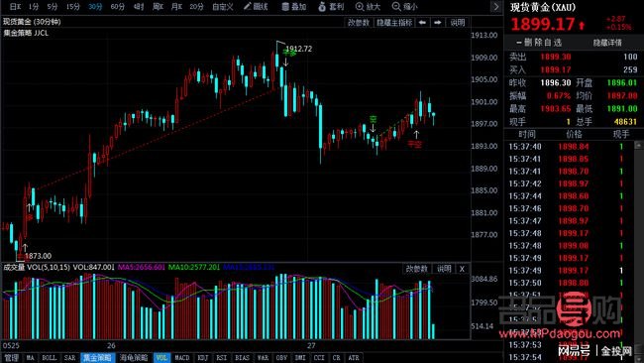
Task: Click the 集金策略 JJCL chart label
Action: (26, 33)
